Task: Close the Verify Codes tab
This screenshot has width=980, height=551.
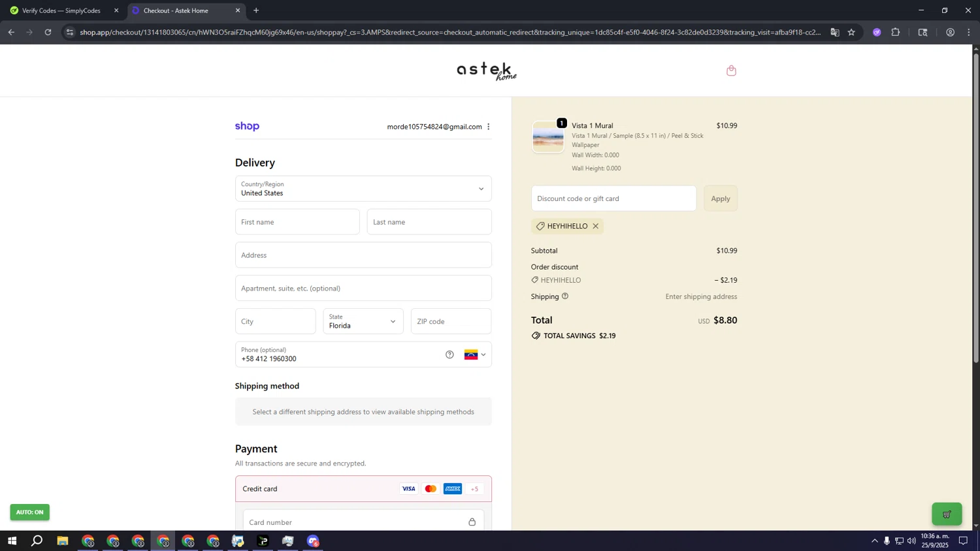Action: coord(116,10)
